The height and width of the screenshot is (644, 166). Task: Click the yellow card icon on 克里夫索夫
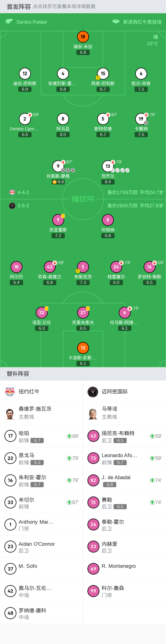click(x=88, y=308)
